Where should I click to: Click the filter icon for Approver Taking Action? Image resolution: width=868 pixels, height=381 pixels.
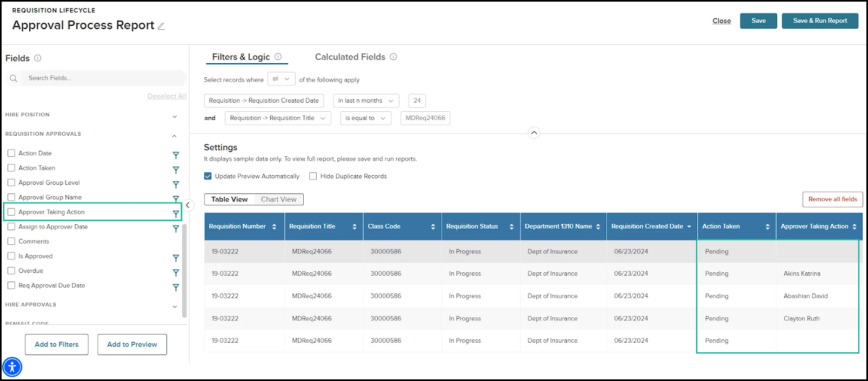coord(176,214)
